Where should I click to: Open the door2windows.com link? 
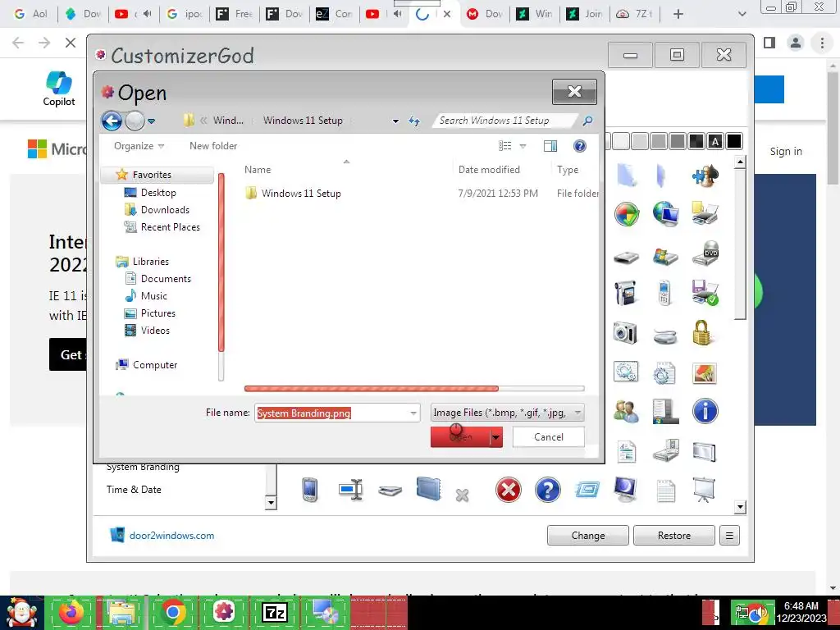click(171, 535)
